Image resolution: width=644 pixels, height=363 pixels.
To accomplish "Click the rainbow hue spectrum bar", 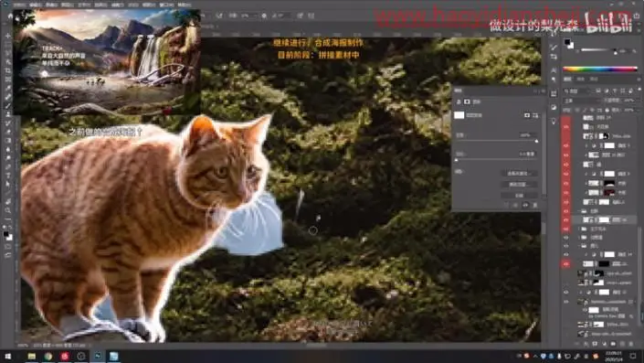I will pyautogui.click(x=600, y=69).
